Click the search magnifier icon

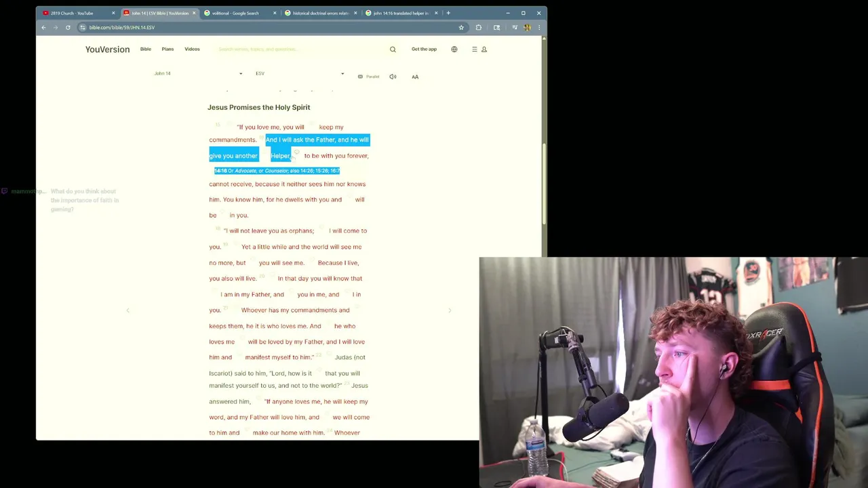393,49
